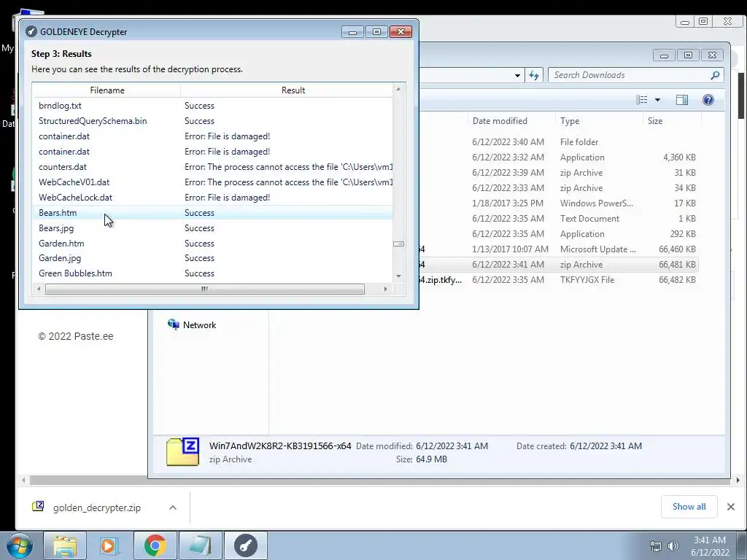Click the results horizontal scrollbar thumb
Viewport: 747px width, 560px height.
(x=205, y=289)
